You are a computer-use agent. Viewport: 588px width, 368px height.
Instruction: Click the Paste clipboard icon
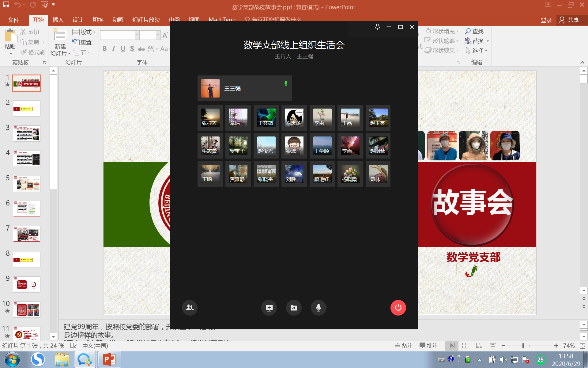pyautogui.click(x=11, y=36)
